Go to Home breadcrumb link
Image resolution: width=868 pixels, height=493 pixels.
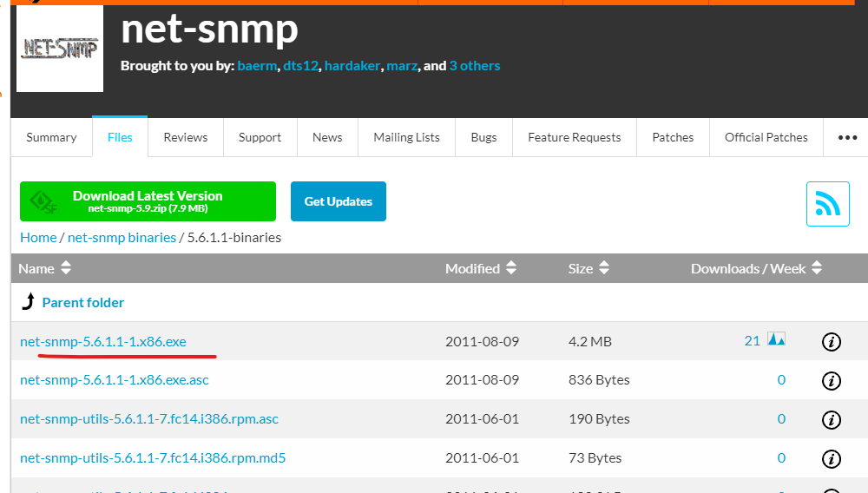38,237
